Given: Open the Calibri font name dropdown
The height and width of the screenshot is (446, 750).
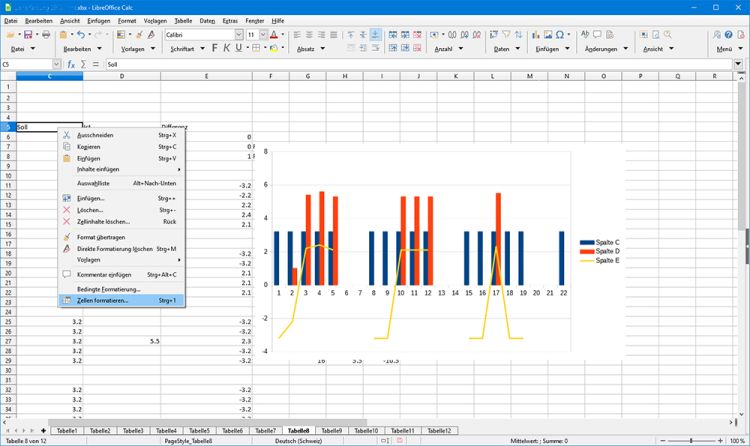Looking at the screenshot, I should pos(239,34).
